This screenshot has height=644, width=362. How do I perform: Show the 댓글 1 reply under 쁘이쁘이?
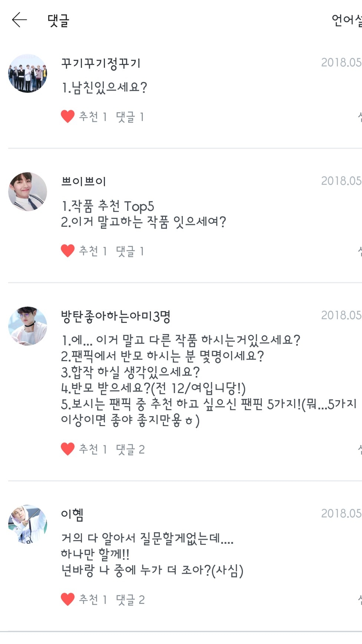pos(130,251)
